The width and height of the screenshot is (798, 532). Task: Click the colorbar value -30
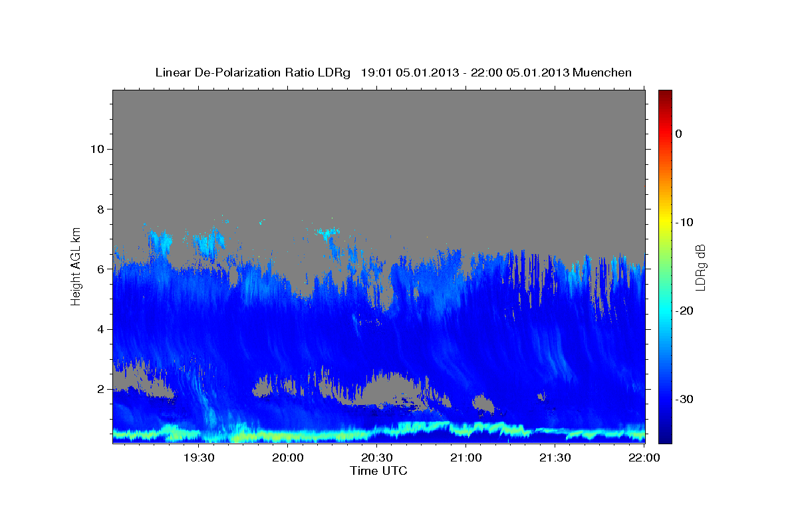684,399
